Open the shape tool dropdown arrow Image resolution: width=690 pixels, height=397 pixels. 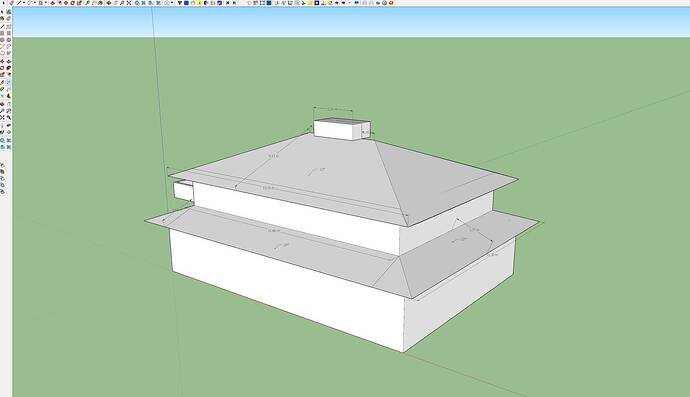[46, 3]
